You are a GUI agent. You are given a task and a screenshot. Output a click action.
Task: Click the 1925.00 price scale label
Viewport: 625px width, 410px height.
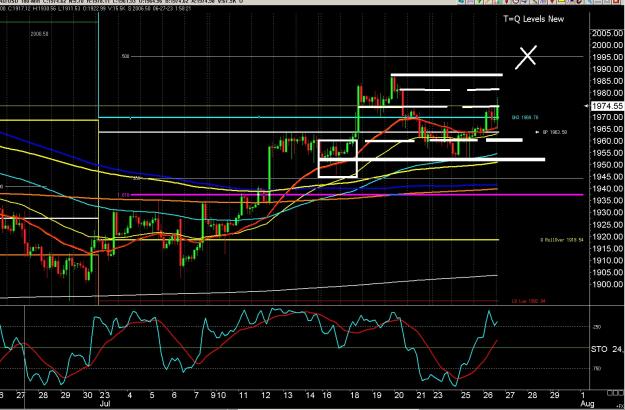[607, 225]
